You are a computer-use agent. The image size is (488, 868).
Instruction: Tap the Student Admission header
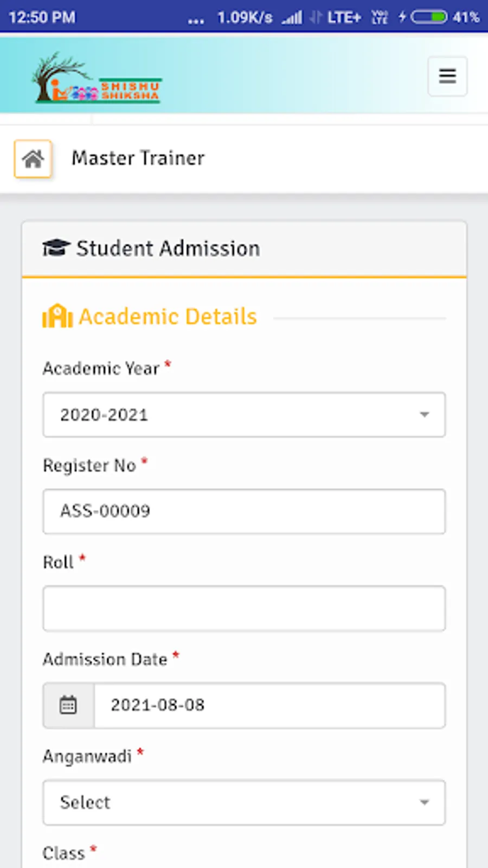coord(168,248)
